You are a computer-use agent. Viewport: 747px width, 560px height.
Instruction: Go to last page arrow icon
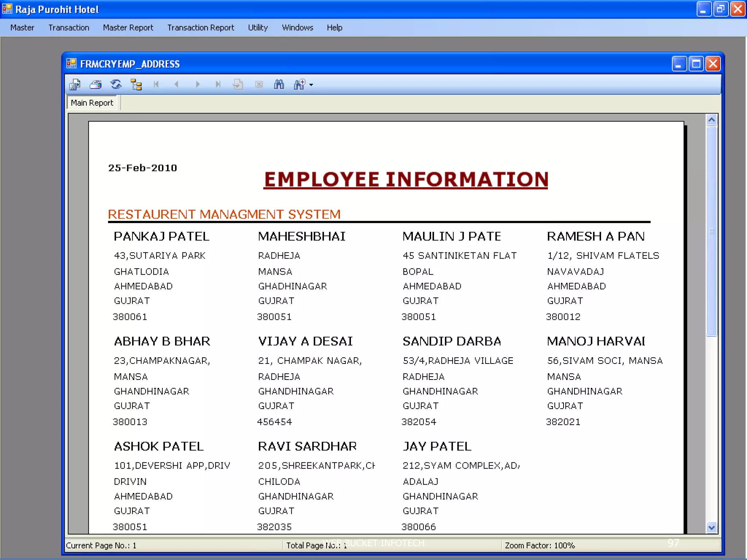point(218,85)
